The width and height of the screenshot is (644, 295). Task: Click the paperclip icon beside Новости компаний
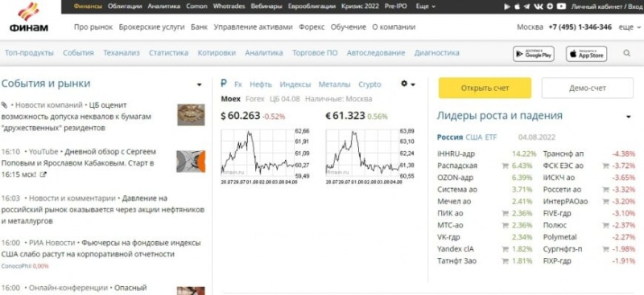[4, 105]
